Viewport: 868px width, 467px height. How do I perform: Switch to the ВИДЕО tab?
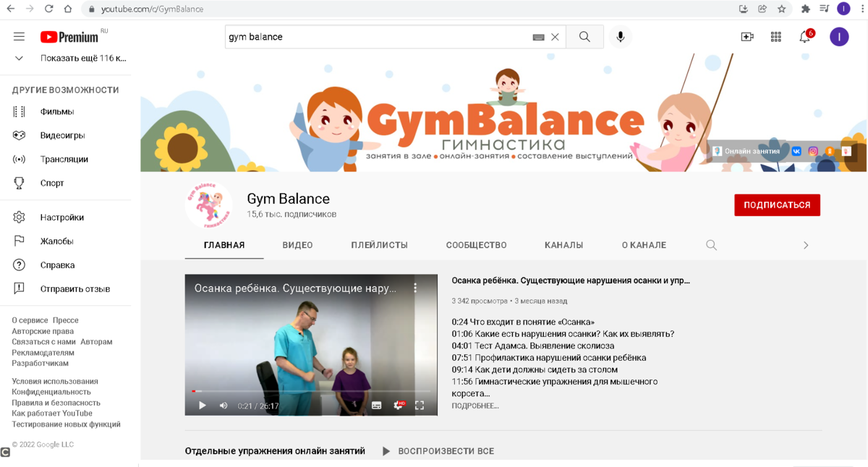click(297, 245)
